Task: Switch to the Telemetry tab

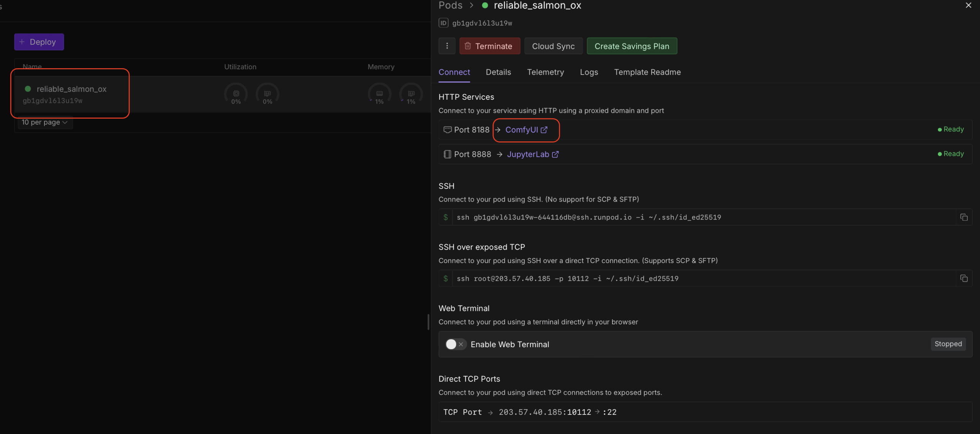Action: (545, 72)
